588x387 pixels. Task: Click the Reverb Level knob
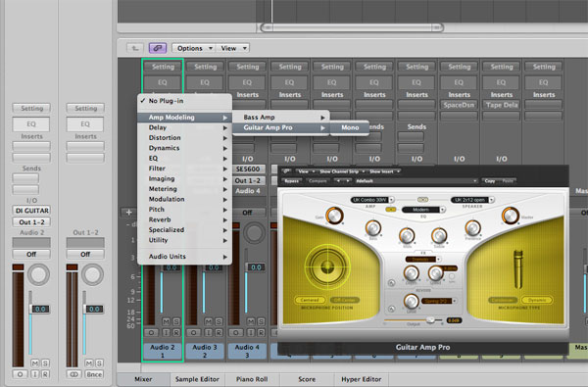click(x=411, y=301)
